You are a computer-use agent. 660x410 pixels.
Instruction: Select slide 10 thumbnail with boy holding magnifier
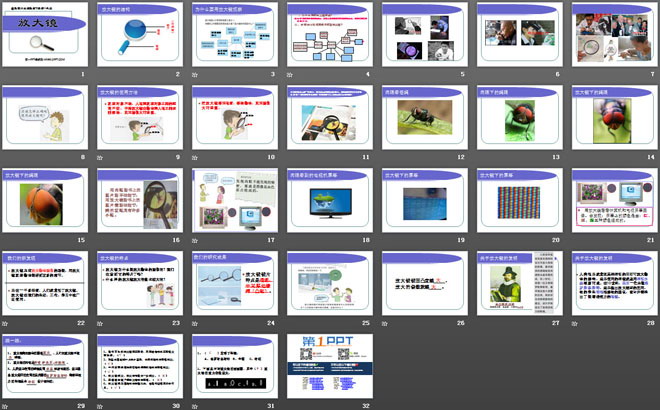(x=235, y=117)
